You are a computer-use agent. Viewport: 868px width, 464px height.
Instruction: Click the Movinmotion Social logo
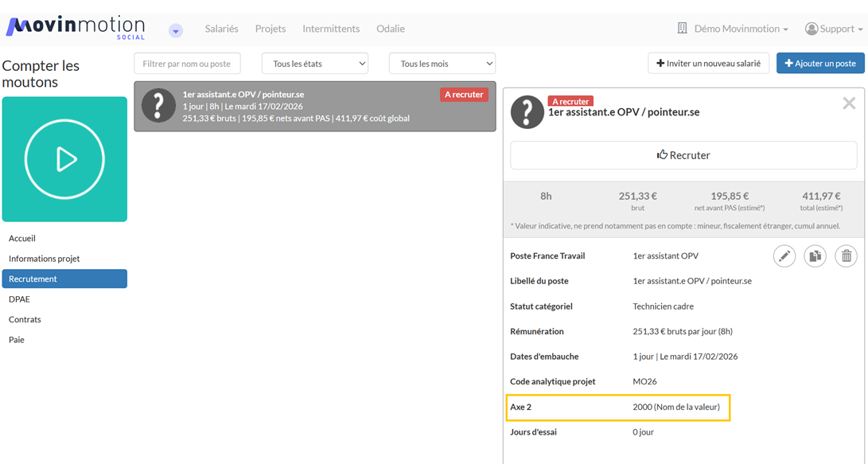(76, 28)
